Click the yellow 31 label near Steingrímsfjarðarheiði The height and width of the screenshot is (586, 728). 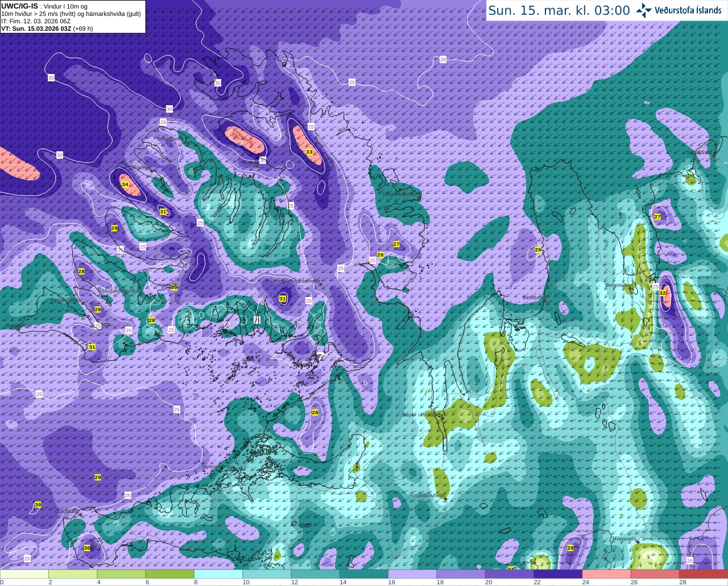pos(283,298)
